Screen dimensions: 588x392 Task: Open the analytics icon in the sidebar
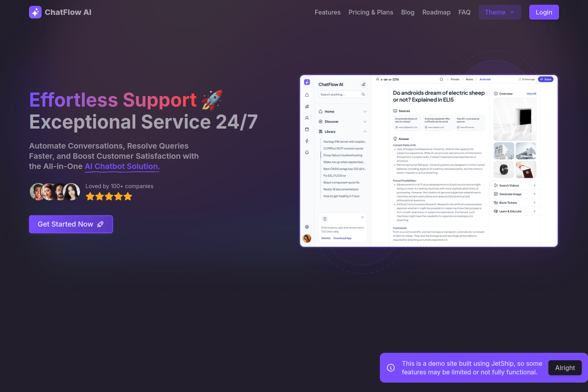(x=307, y=107)
